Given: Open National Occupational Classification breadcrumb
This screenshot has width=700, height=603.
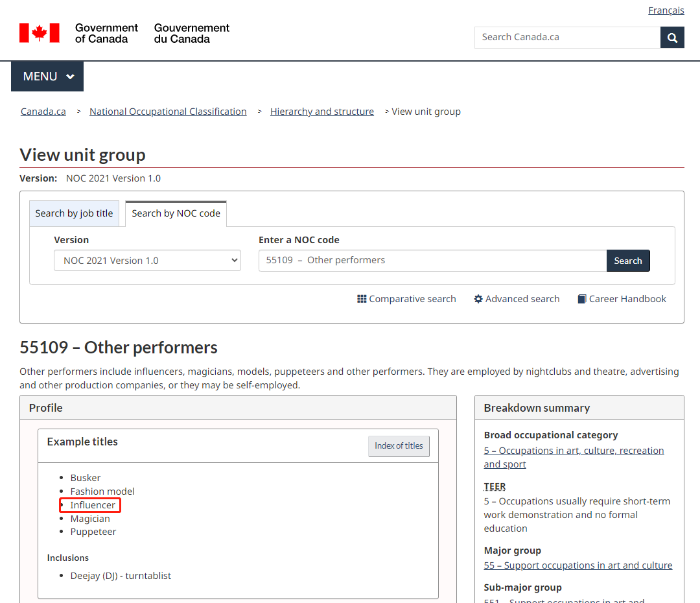Looking at the screenshot, I should 168,112.
